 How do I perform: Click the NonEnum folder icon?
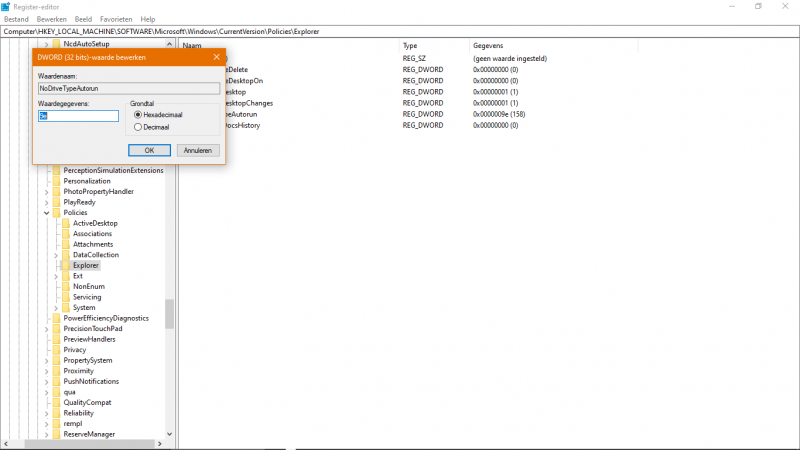[66, 286]
